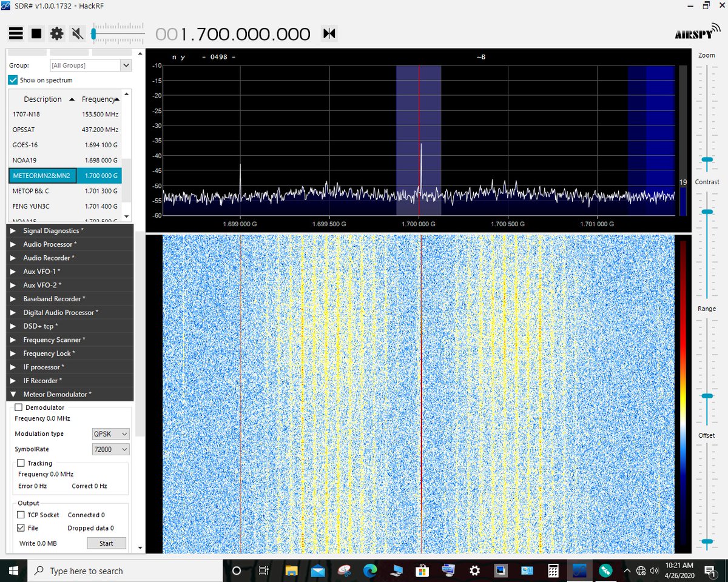Open Calculator from the taskbar
The image size is (728, 582).
tap(553, 570)
